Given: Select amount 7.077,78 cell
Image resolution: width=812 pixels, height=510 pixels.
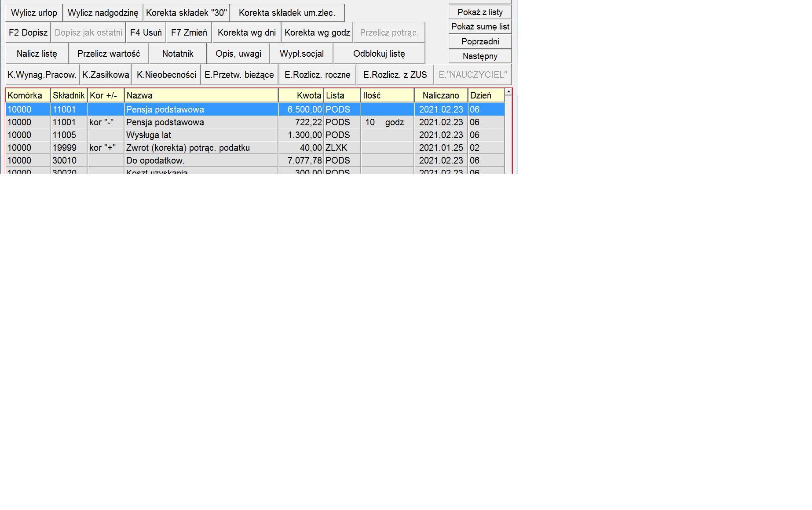Looking at the screenshot, I should [301, 160].
